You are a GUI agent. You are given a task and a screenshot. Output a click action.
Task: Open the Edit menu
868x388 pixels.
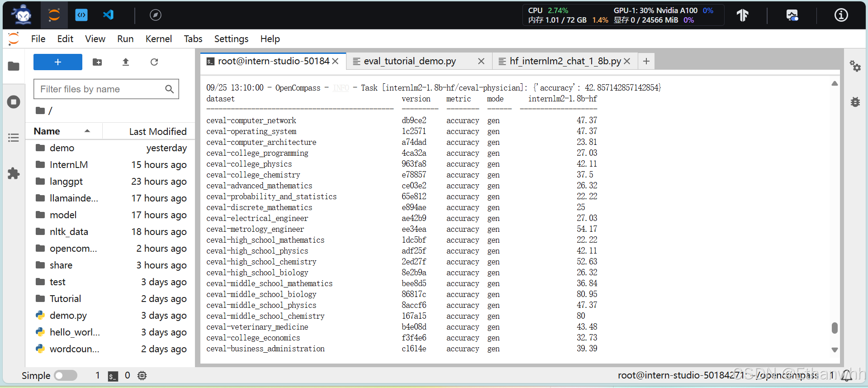point(65,39)
